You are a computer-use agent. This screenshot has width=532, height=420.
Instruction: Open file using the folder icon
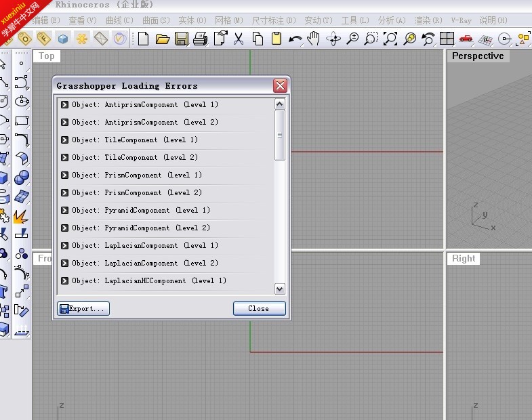pos(163,39)
